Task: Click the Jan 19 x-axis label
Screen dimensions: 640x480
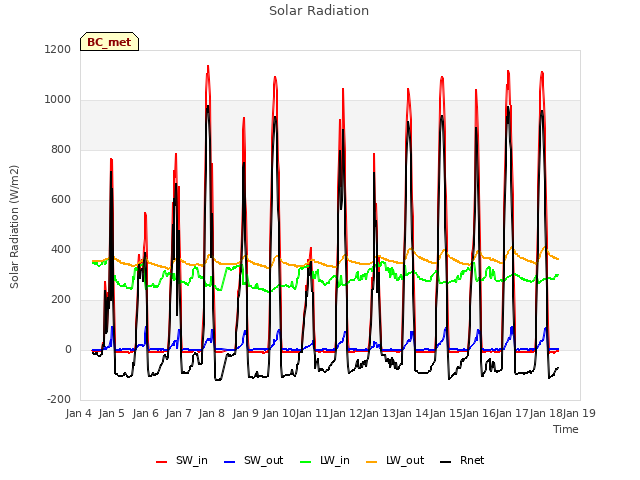Action: 579,413
